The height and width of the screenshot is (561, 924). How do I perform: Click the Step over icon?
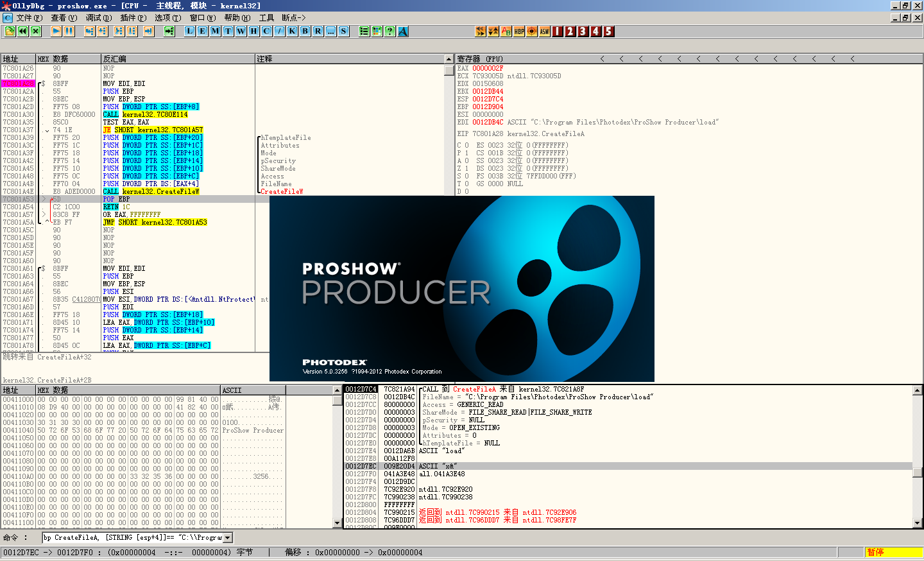coord(103,31)
